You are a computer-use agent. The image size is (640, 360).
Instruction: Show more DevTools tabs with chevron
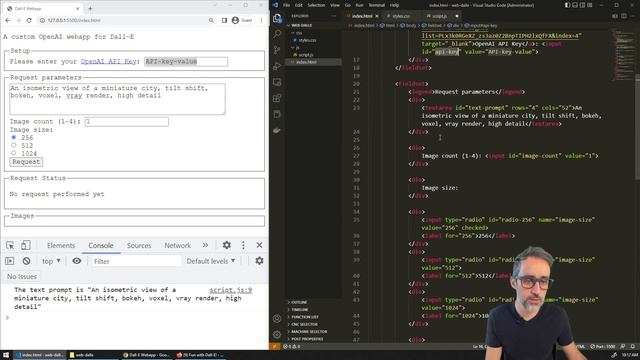pyautogui.click(x=205, y=245)
